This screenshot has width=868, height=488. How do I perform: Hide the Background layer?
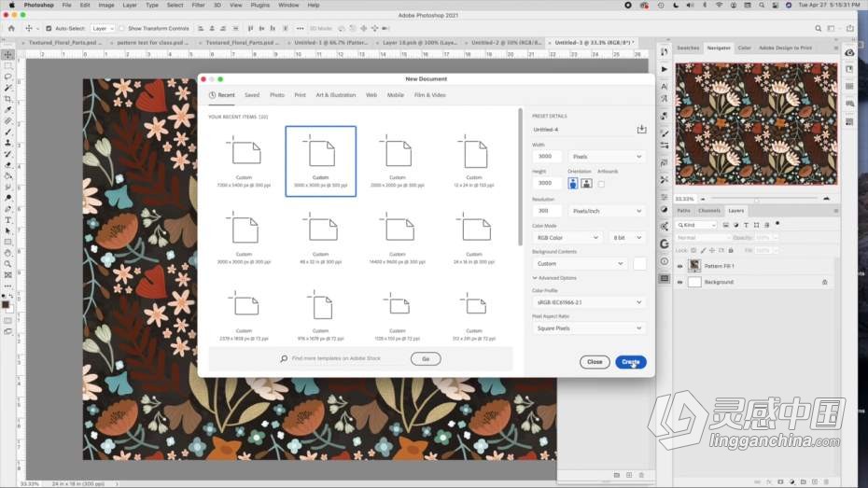pyautogui.click(x=679, y=282)
